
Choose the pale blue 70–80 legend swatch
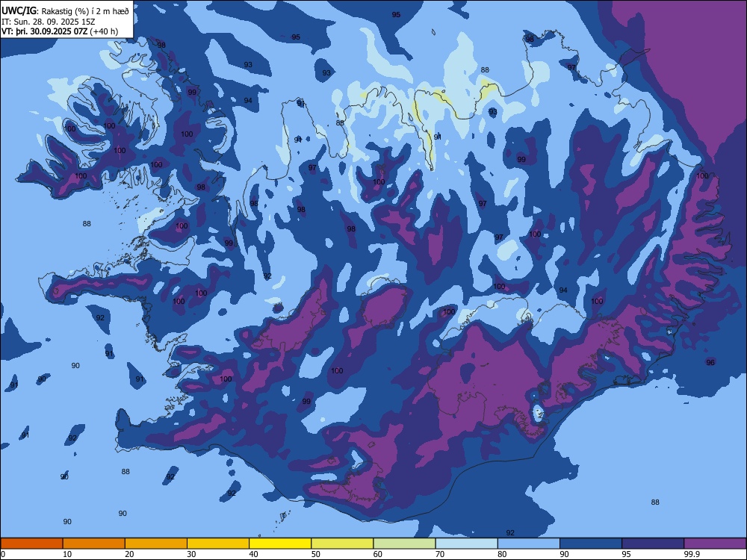click(x=467, y=544)
